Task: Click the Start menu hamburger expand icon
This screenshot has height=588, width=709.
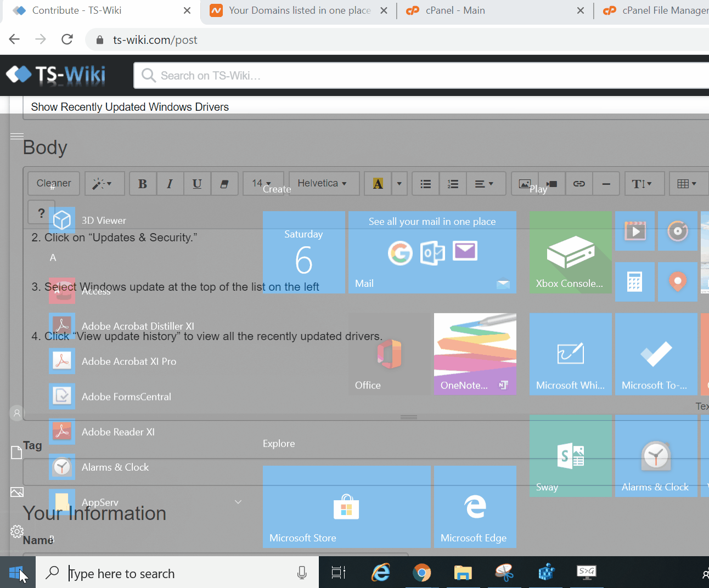Action: 17,136
